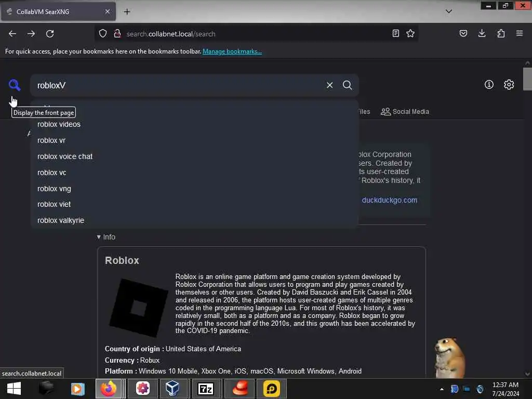Open tracking protection shield icon
The image size is (532, 399).
tap(103, 33)
